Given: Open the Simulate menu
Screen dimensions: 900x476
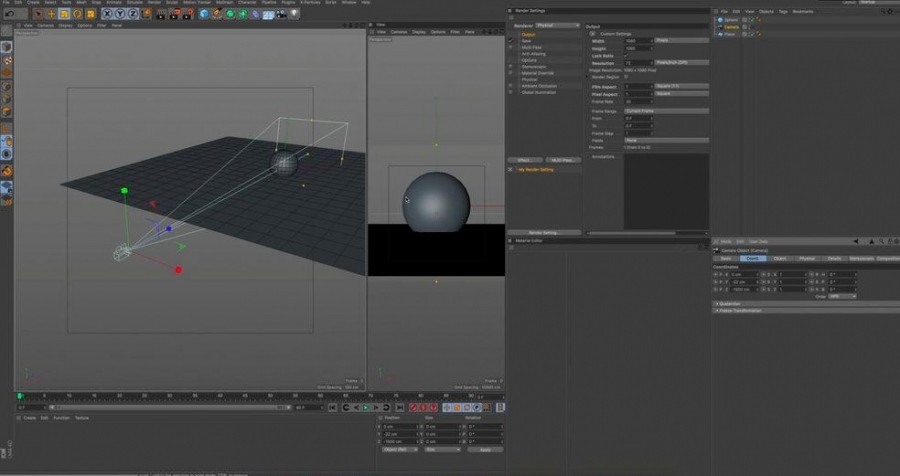Looking at the screenshot, I should coord(134,2).
